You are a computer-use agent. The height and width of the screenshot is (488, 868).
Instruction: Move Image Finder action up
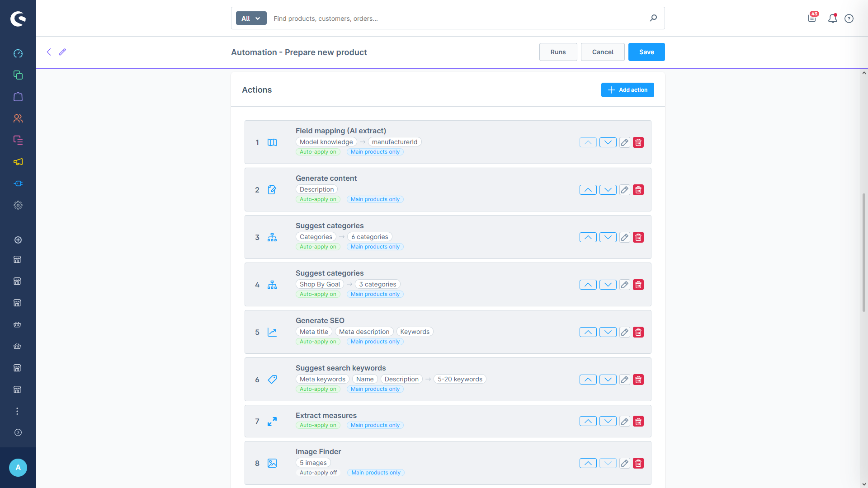pos(588,463)
